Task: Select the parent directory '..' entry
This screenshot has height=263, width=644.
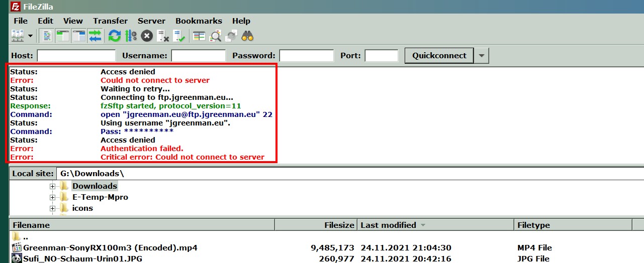Action: [26, 237]
